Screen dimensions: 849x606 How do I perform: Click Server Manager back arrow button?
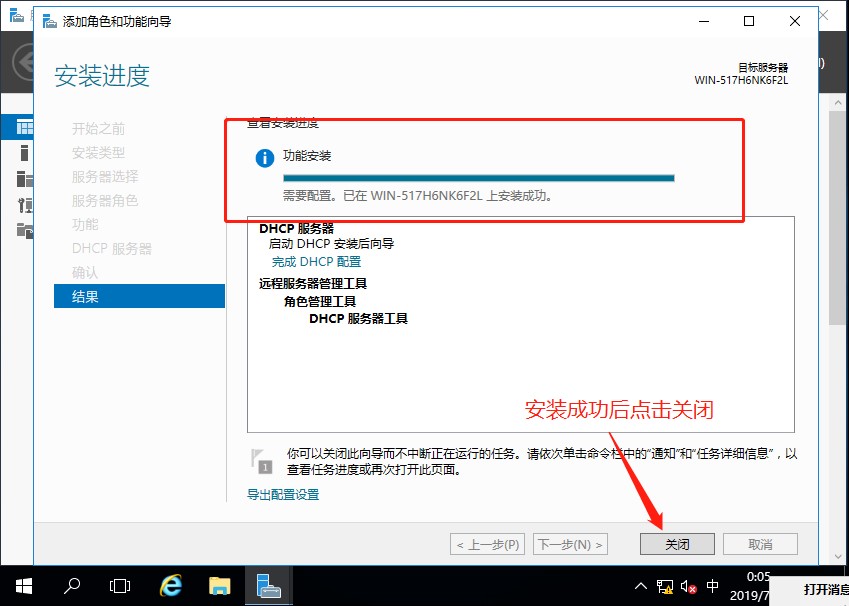(23, 62)
